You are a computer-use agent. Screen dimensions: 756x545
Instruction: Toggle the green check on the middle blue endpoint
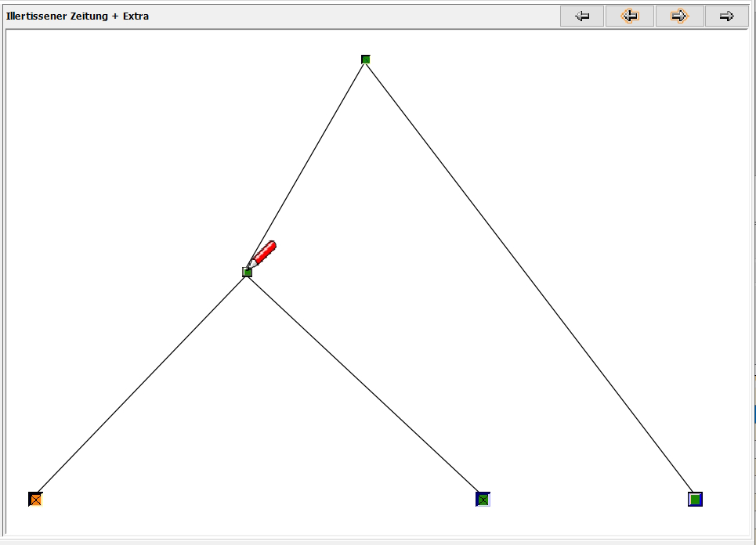484,498
